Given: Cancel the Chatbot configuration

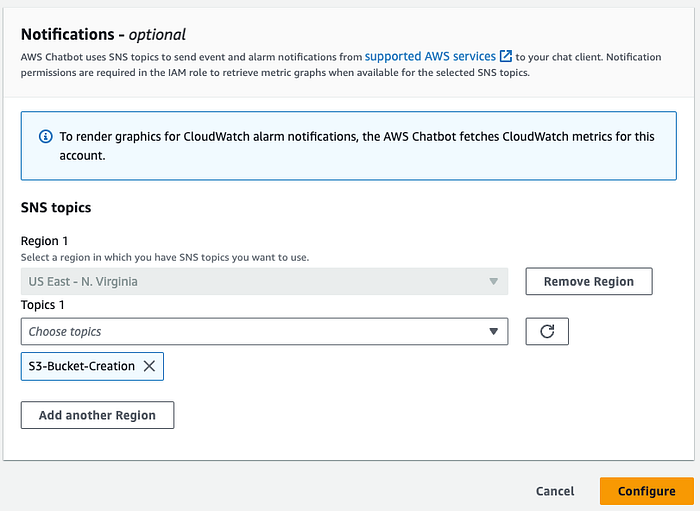Looking at the screenshot, I should [x=555, y=491].
